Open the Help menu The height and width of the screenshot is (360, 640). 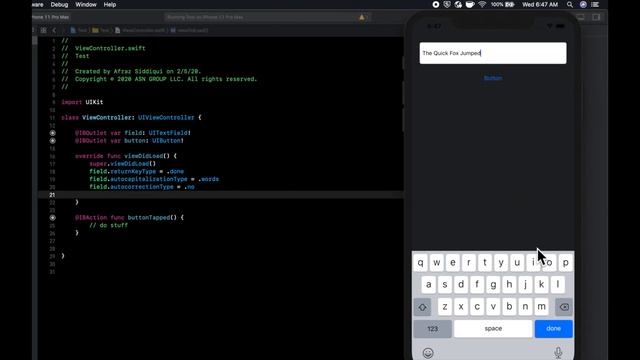pyautogui.click(x=110, y=4)
